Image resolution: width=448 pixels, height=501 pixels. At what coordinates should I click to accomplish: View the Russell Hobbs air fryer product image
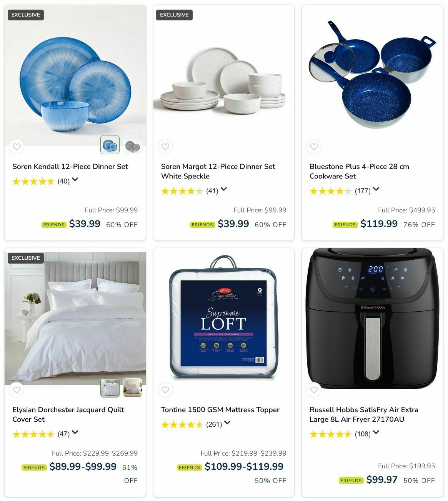tap(372, 319)
